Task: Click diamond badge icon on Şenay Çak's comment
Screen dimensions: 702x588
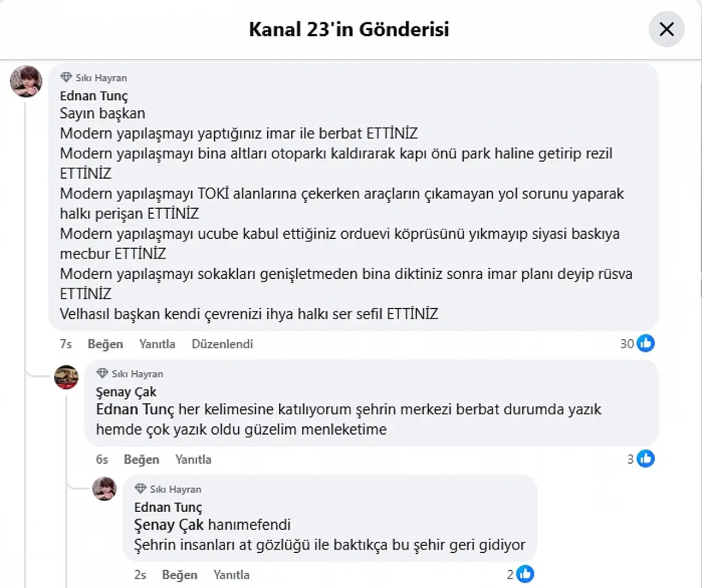Action: coord(102,373)
